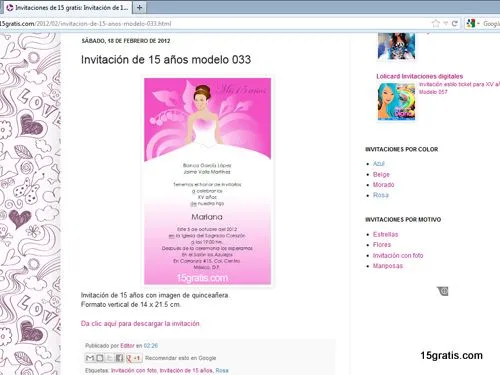Select the Invitaciones de 15 gratis tab
500x375 pixels.
[68, 7]
